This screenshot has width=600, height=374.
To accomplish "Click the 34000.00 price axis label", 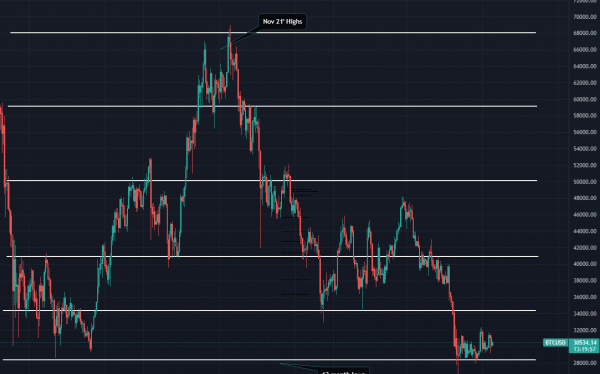I will [585, 314].
